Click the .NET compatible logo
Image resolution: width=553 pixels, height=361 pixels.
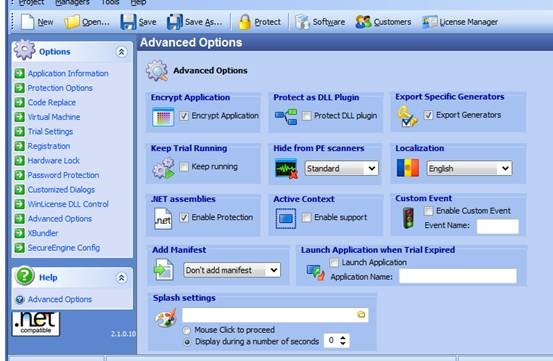coord(36,324)
